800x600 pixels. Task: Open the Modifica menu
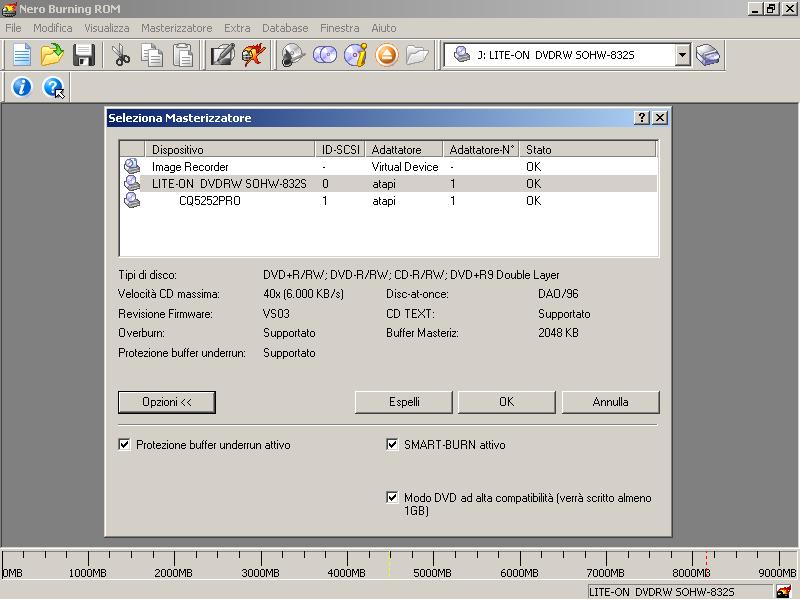coord(53,28)
